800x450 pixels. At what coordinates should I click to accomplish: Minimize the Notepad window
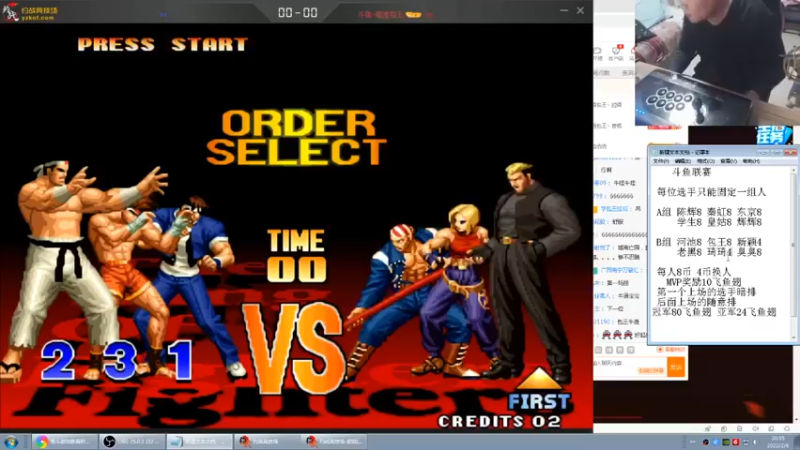point(763,152)
